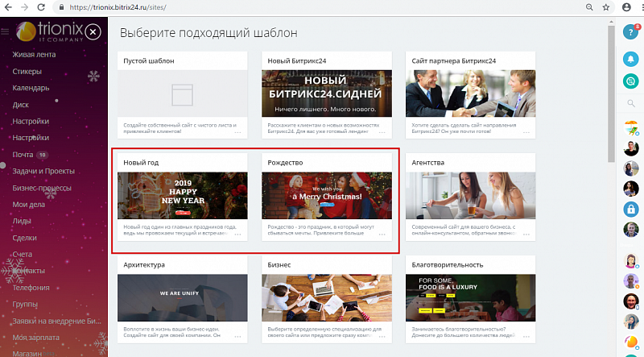Open Лиды in the sidebar
644x357 pixels.
(x=22, y=221)
